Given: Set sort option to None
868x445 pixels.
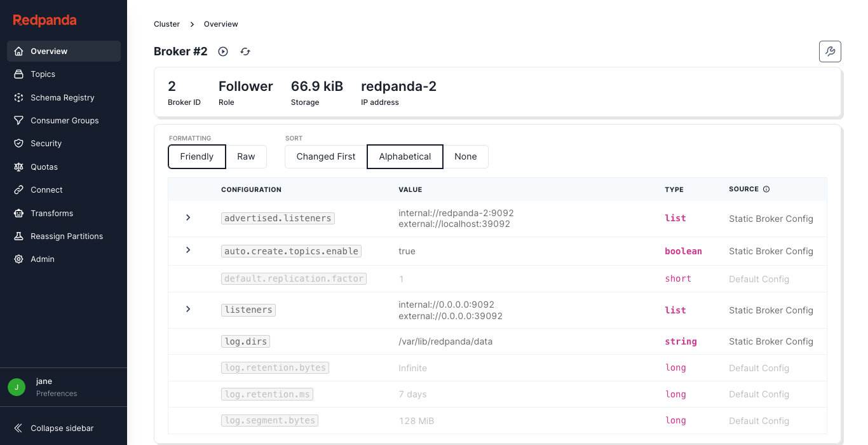Looking at the screenshot, I should pyautogui.click(x=465, y=156).
